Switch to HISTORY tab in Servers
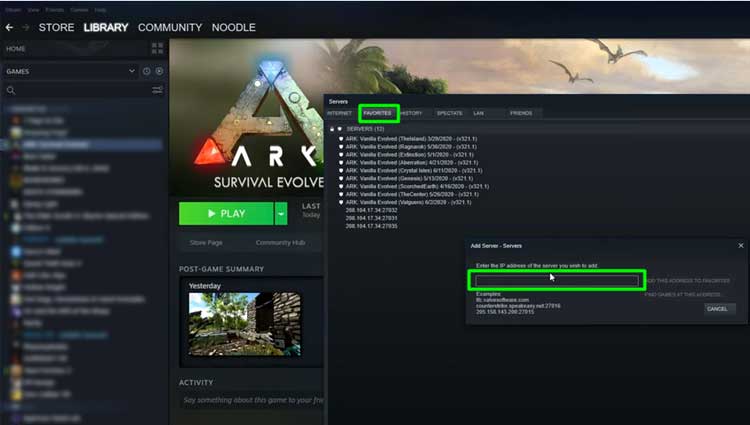Image resolution: width=750 pixels, height=425 pixels. (411, 113)
